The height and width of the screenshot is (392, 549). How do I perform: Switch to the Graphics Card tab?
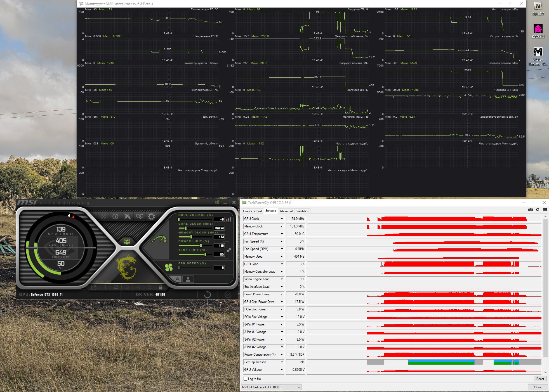[252, 211]
